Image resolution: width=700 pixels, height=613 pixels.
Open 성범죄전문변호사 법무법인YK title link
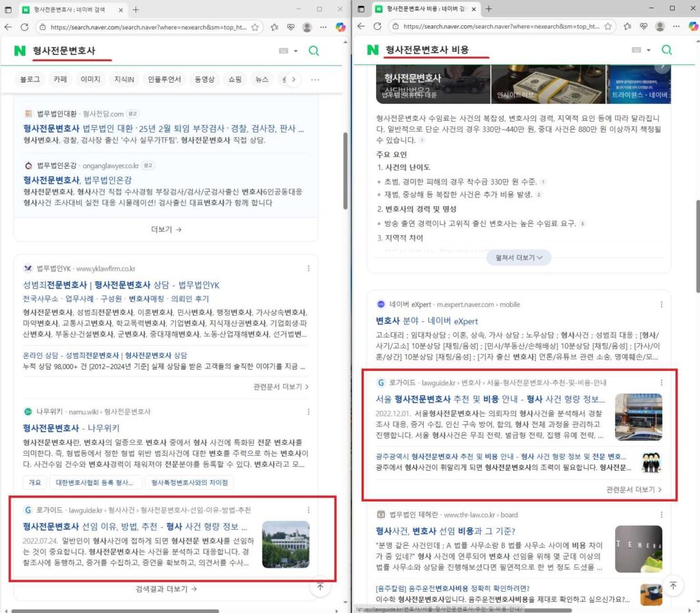[121, 285]
